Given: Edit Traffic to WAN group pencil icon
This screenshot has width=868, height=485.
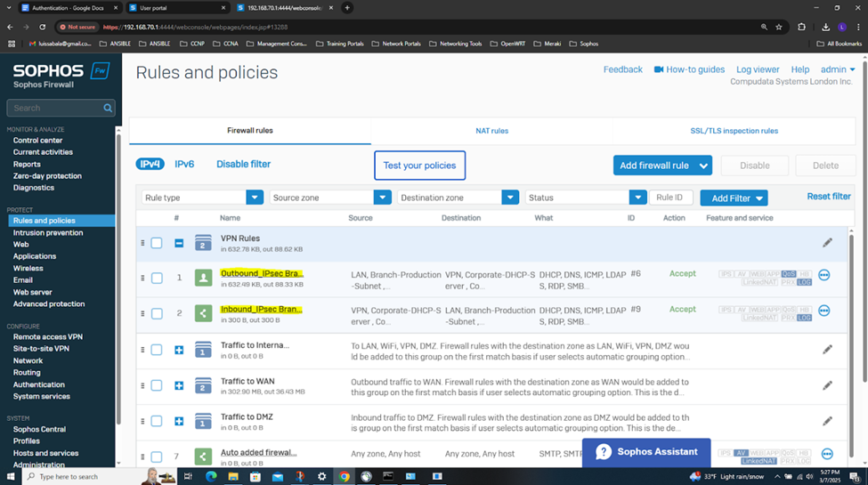Looking at the screenshot, I should (827, 385).
